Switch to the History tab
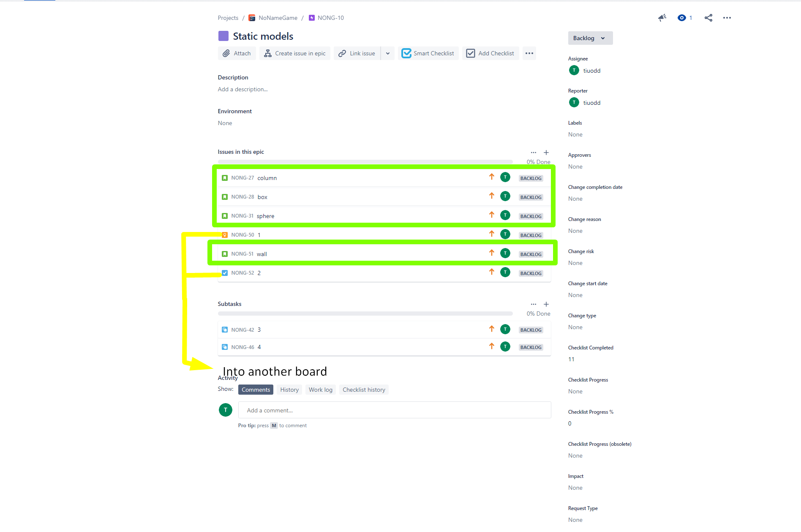This screenshot has height=532, width=801. [289, 389]
